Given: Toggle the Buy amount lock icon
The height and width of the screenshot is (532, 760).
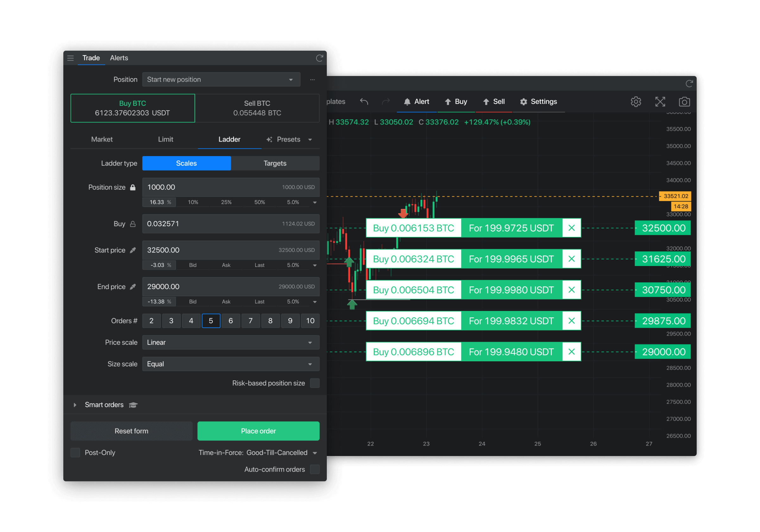Looking at the screenshot, I should [133, 224].
